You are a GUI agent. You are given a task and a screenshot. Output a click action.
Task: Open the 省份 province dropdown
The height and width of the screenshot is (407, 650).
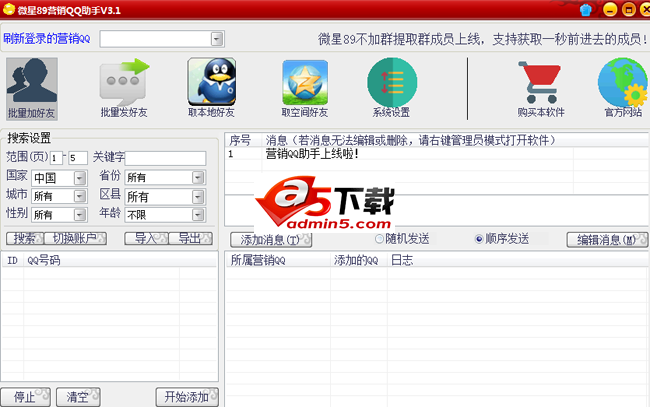pos(198,178)
